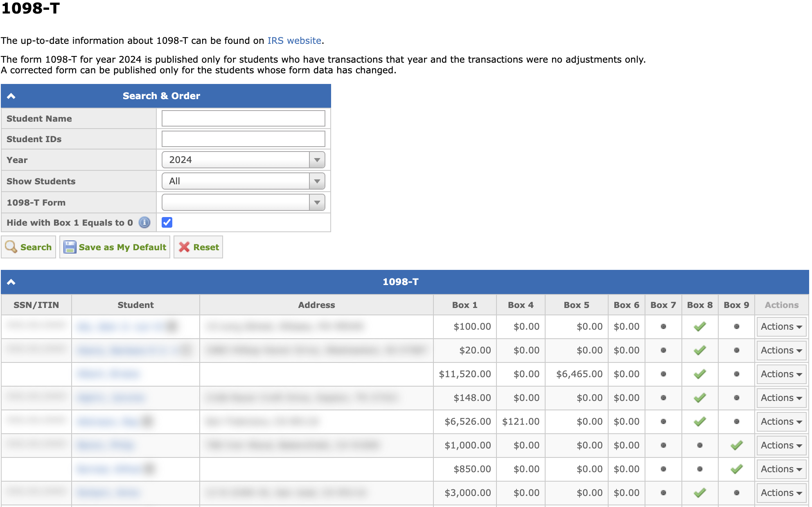Click the Student Name input field
This screenshot has height=507, width=812.
click(243, 118)
